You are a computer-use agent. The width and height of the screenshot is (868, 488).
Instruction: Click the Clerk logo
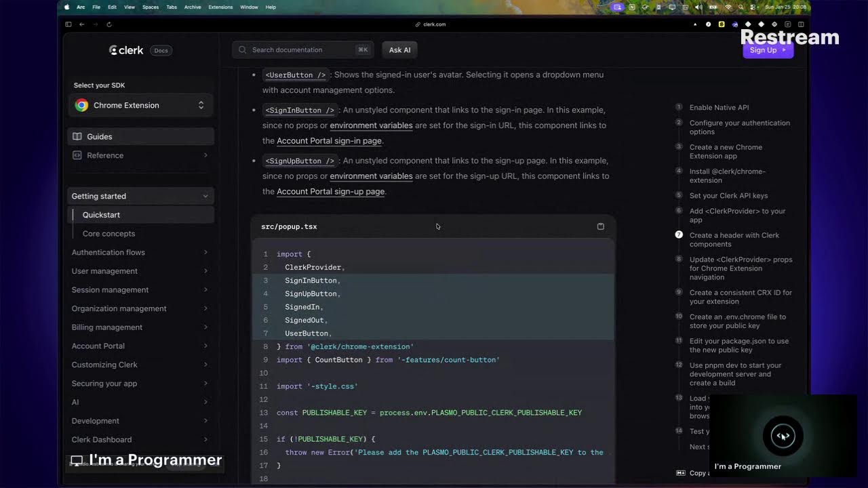(x=126, y=50)
